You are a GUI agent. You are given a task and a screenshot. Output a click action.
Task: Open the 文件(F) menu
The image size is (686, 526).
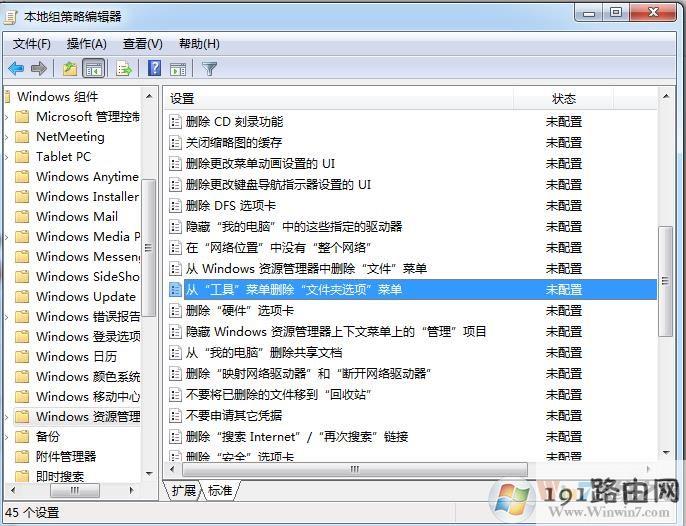click(32, 44)
